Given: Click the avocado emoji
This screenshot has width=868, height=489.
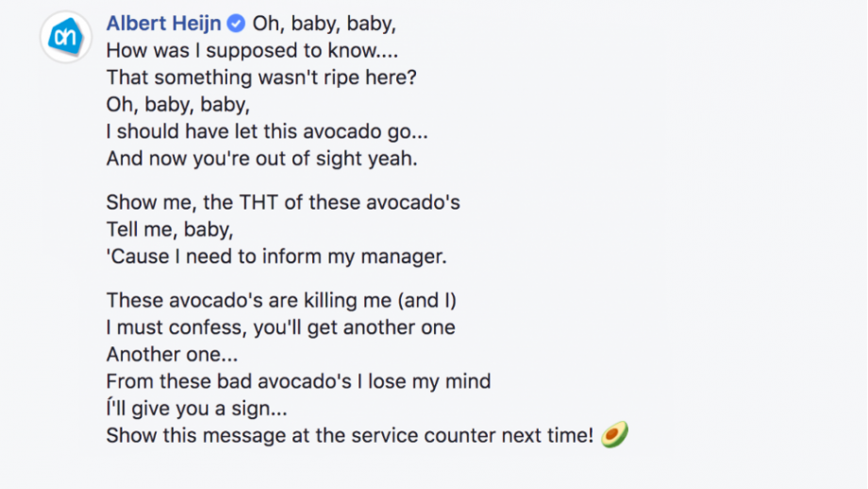Looking at the screenshot, I should point(614,434).
